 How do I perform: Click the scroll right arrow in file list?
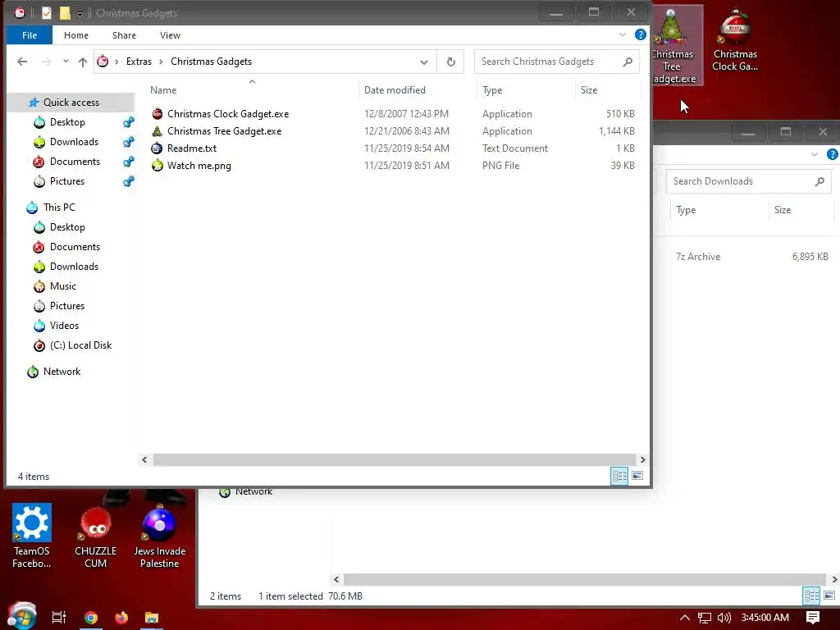tap(643, 459)
